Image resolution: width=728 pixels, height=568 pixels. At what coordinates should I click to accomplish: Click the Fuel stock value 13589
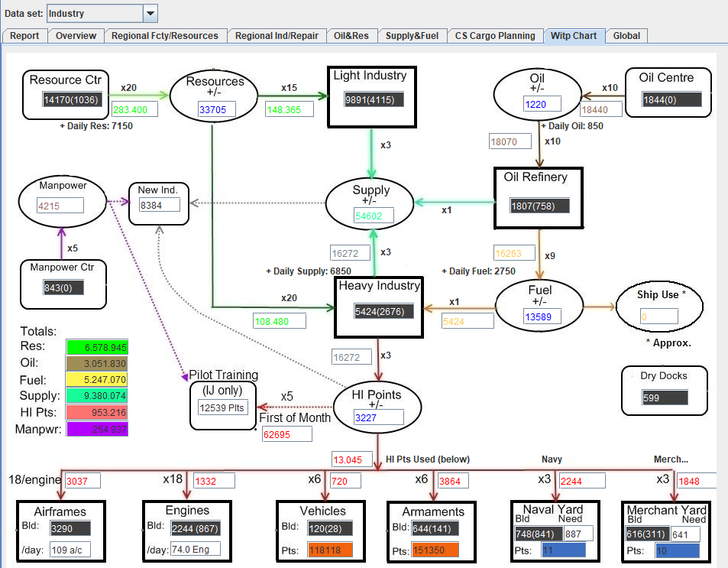[x=542, y=316]
